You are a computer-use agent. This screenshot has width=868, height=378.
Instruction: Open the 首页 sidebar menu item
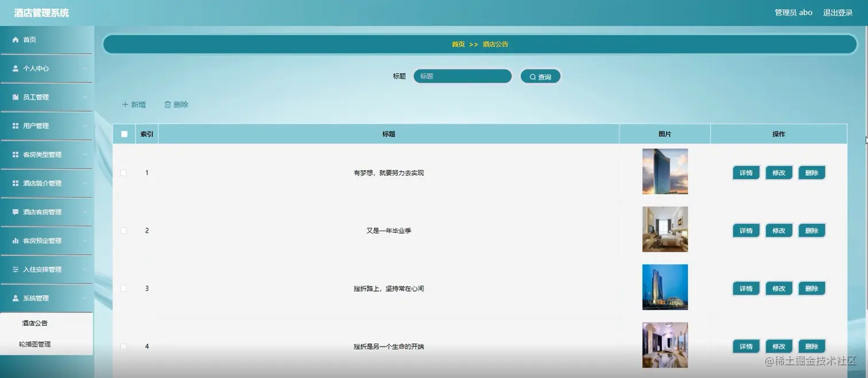[x=46, y=40]
